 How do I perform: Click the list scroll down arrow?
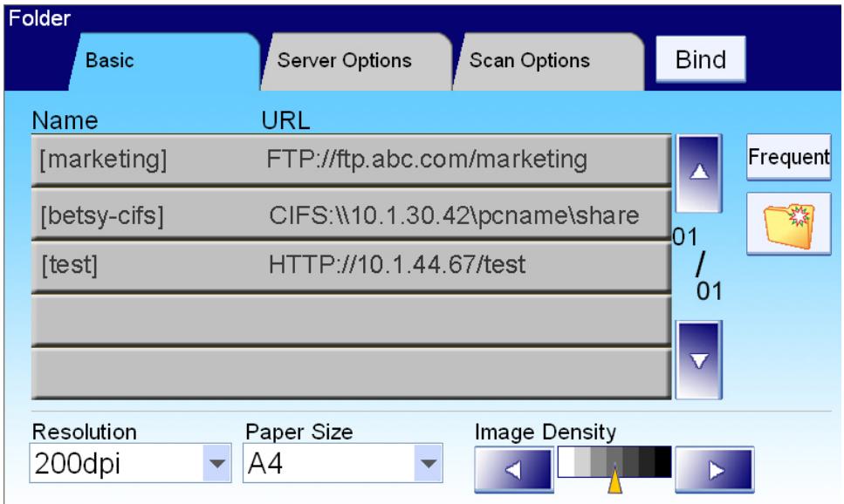[x=698, y=360]
